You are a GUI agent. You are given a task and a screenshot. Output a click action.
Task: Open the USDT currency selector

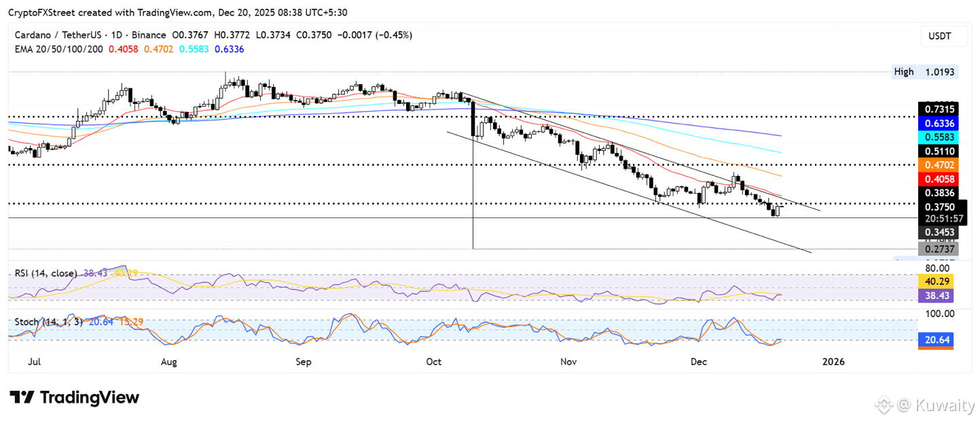pos(944,35)
